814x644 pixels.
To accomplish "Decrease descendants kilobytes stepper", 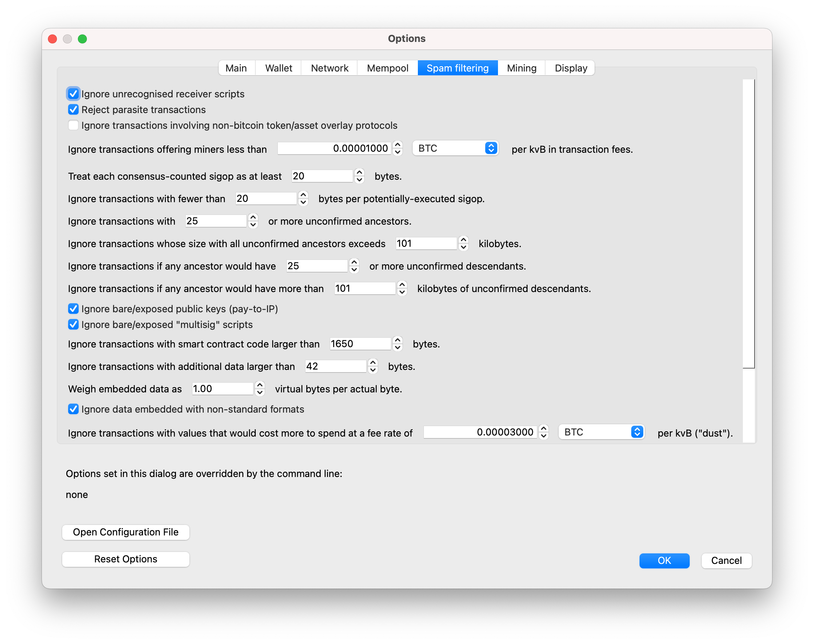I will pyautogui.click(x=401, y=292).
